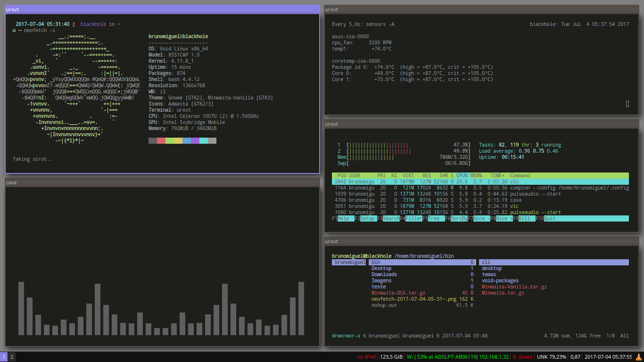Click the CPU 1 usage meter in htop

[404, 145]
